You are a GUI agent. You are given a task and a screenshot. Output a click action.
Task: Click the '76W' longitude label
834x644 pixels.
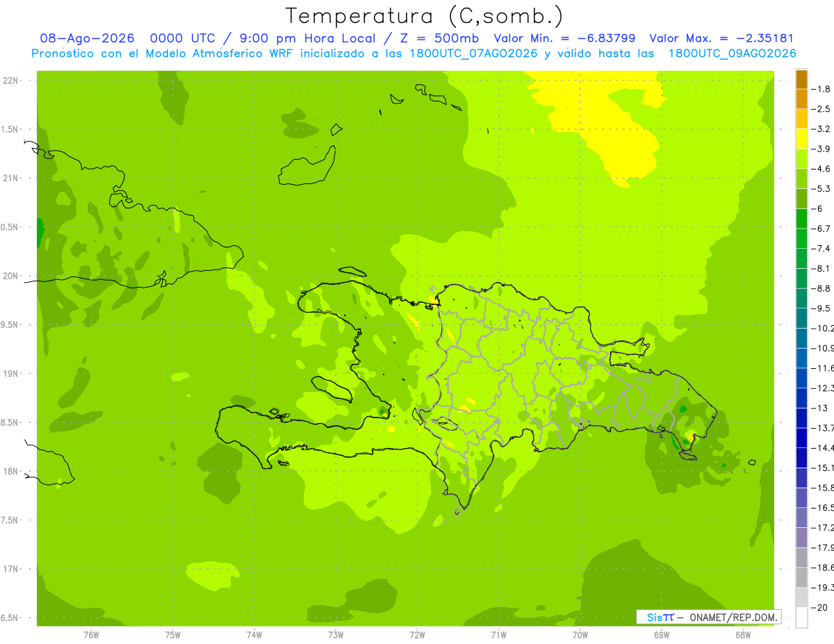click(91, 634)
